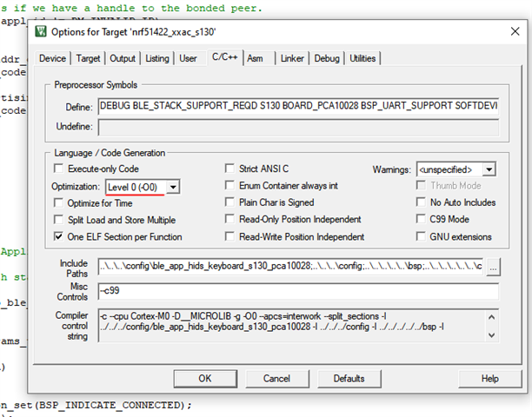
Task: Open the Debug tab
Action: click(327, 58)
